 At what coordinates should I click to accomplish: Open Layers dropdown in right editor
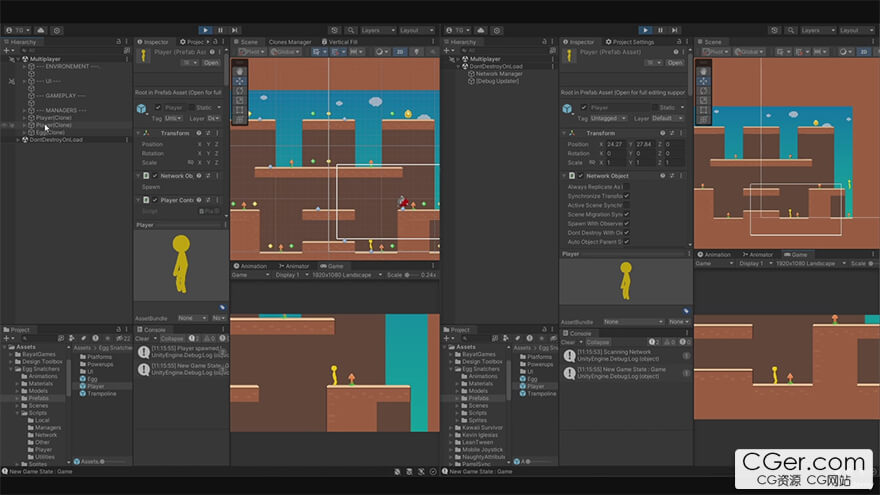(818, 30)
